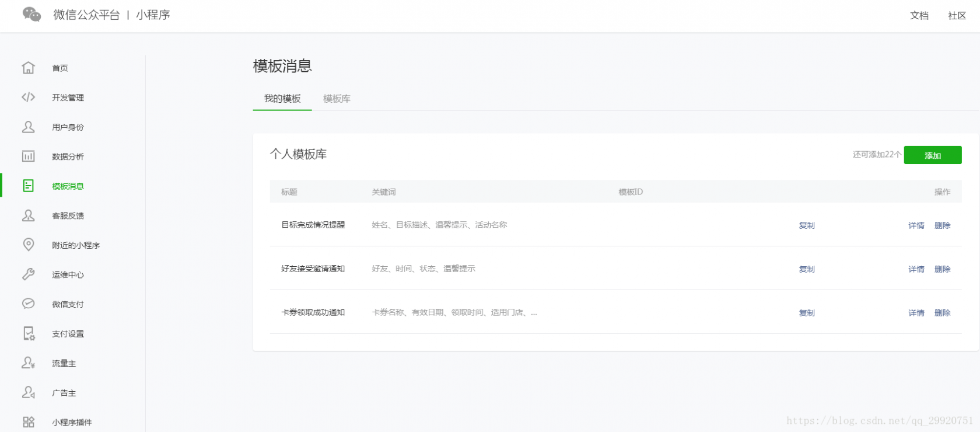This screenshot has height=432, width=980.
Task: Open 支付设置 sidebar item
Action: pyautogui.click(x=68, y=334)
